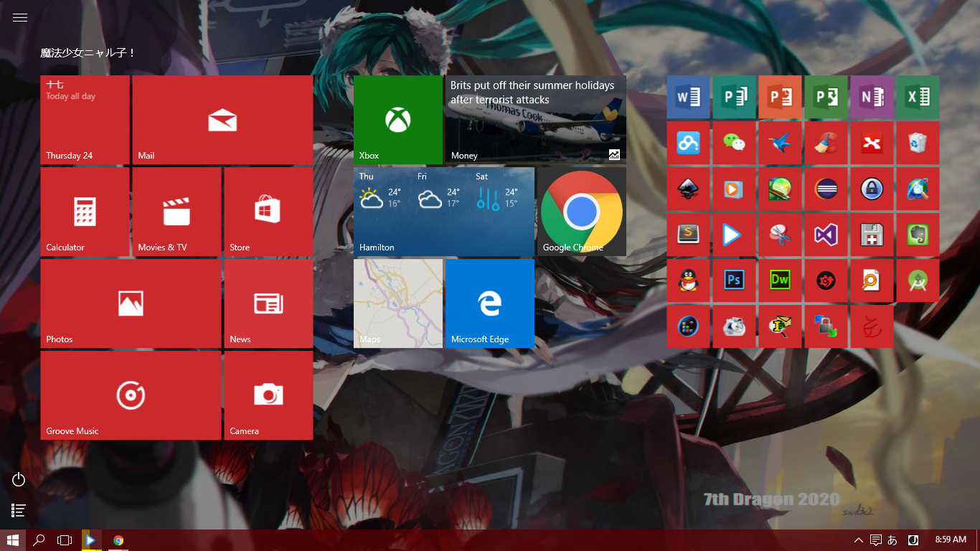
Task: Open the Movies & TV tile
Action: point(176,212)
